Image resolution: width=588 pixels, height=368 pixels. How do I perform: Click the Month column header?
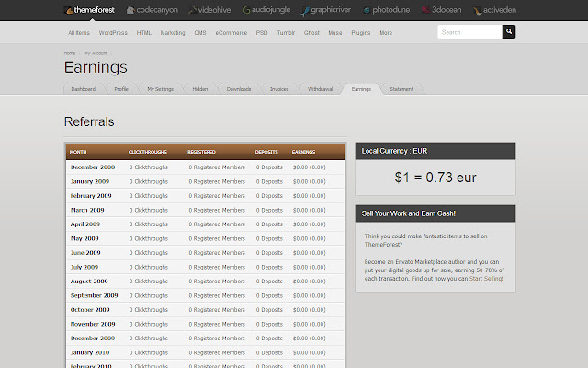pyautogui.click(x=78, y=152)
